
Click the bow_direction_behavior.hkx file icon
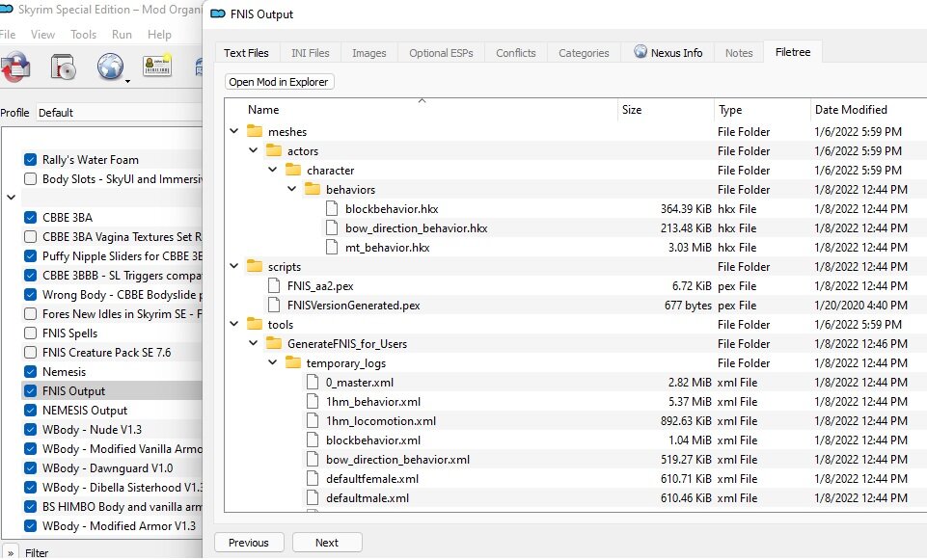click(x=332, y=228)
